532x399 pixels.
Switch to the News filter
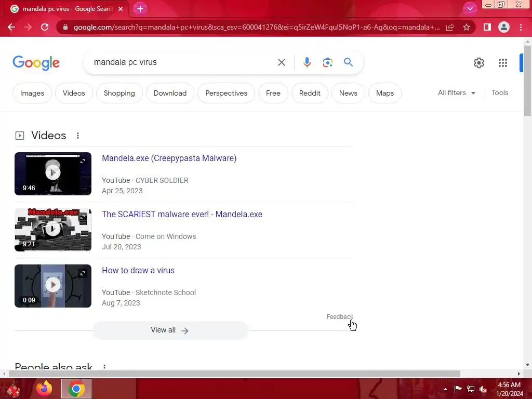pos(348,93)
